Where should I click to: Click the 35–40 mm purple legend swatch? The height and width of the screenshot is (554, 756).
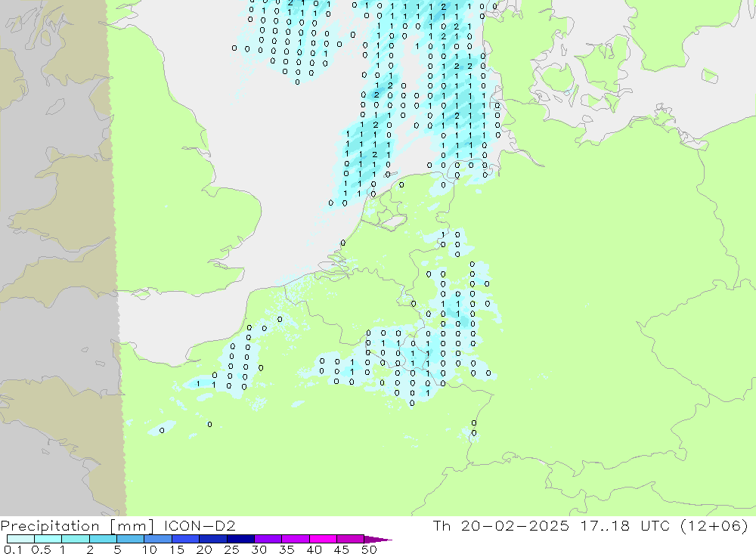[296, 539]
